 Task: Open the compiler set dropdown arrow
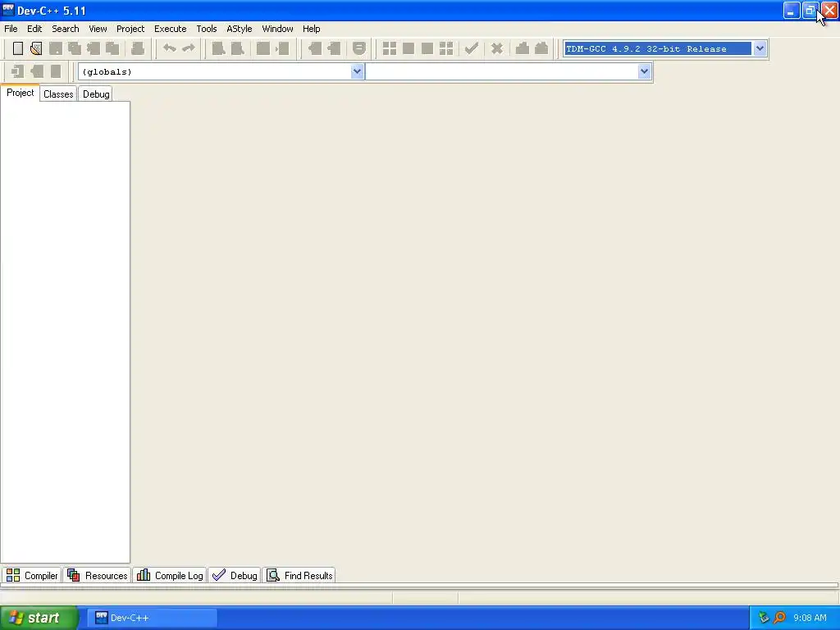760,48
